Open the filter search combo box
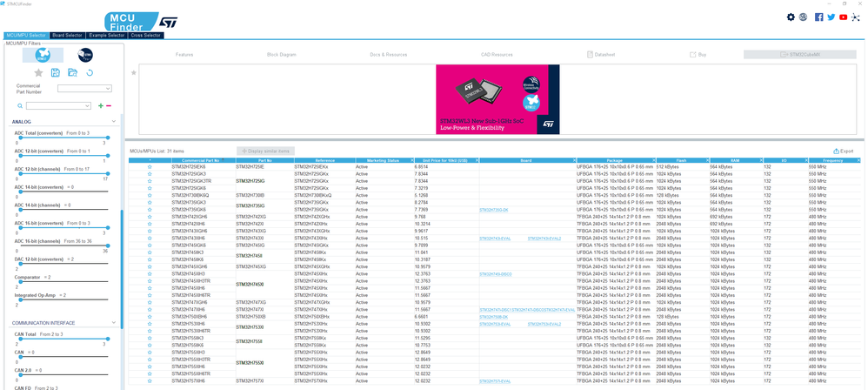 [x=58, y=106]
